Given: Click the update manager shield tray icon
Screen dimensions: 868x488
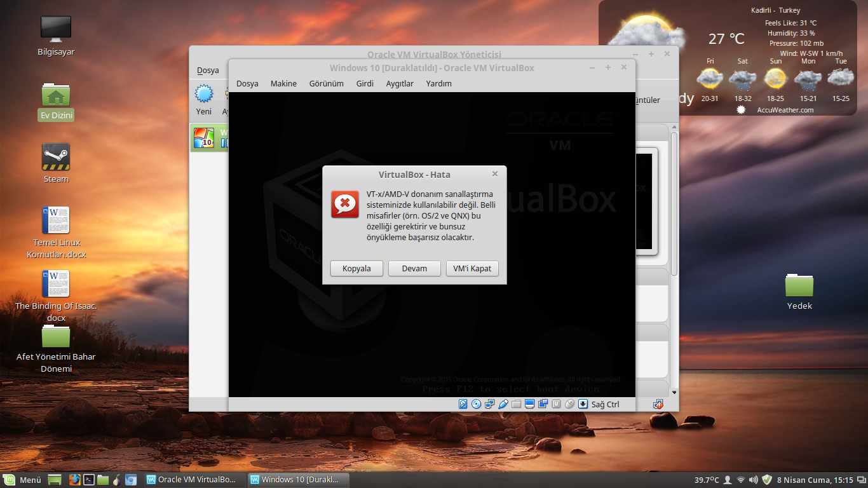Looking at the screenshot, I should (x=767, y=480).
